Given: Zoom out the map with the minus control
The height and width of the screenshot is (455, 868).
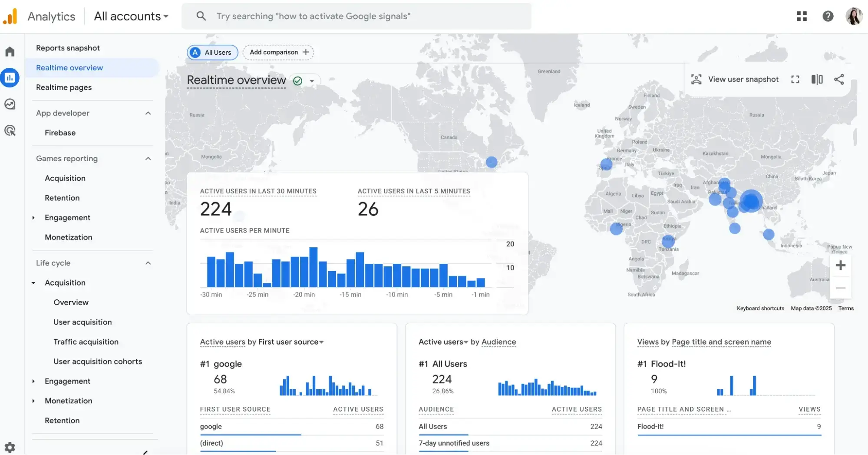Looking at the screenshot, I should click(x=841, y=288).
